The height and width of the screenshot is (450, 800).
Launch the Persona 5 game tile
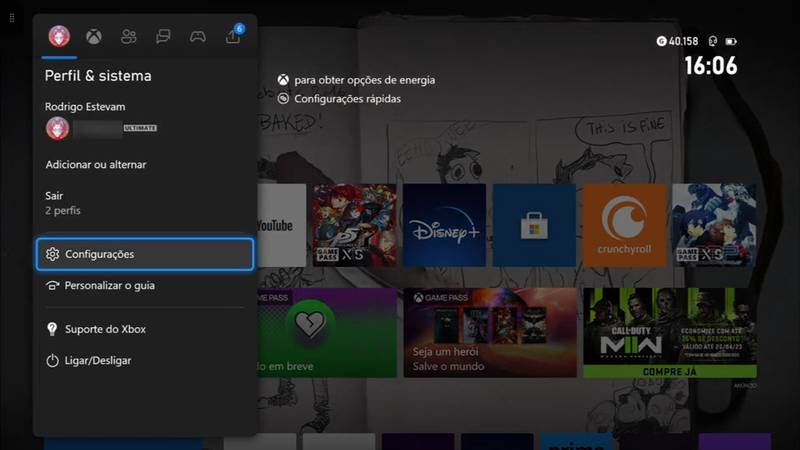click(355, 225)
